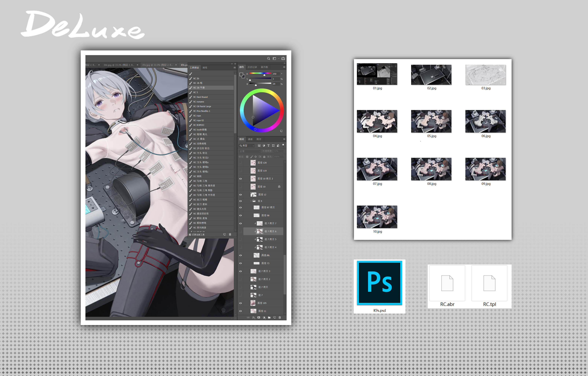Switch to the 04c.jpg document tab

(119, 65)
